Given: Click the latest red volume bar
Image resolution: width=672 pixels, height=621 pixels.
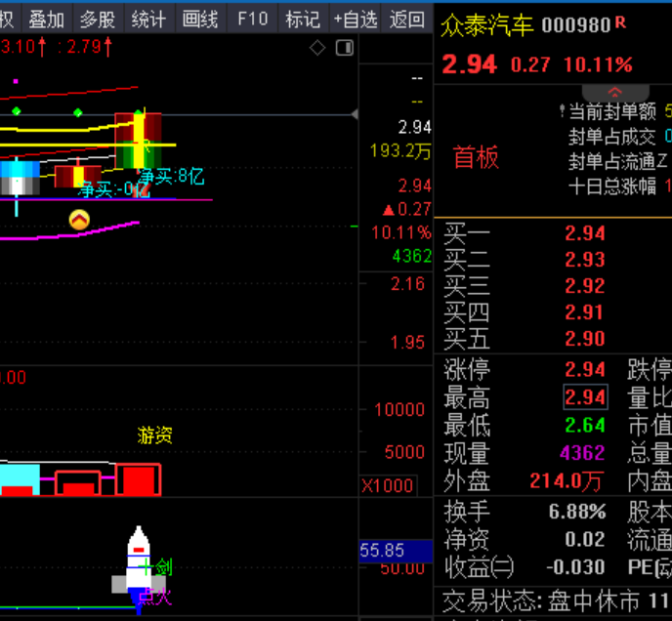Looking at the screenshot, I should pos(138,479).
